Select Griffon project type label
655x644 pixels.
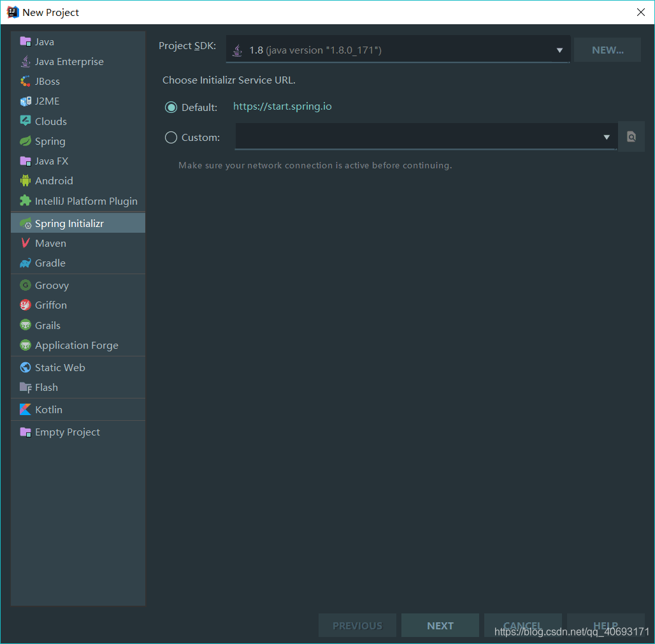coord(51,305)
